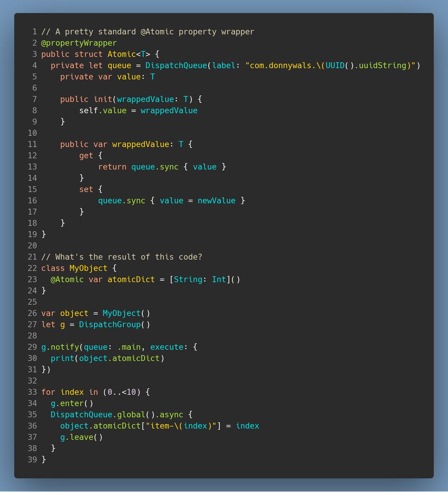Select the @propertyWrapper attribute on line 2
This screenshot has height=492, width=448.
(79, 43)
